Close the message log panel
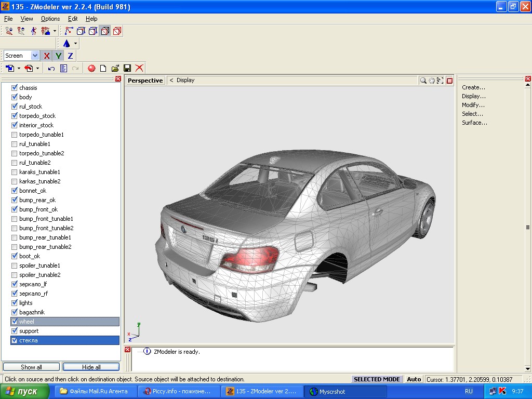 [127, 350]
